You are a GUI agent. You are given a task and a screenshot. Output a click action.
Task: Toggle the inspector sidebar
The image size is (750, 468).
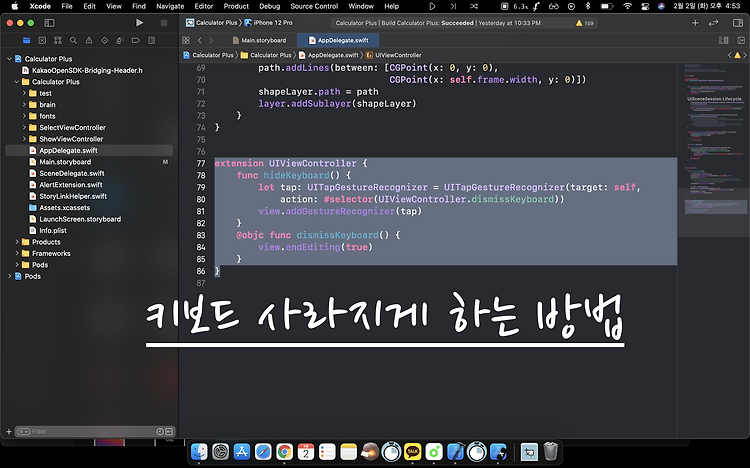pos(738,23)
